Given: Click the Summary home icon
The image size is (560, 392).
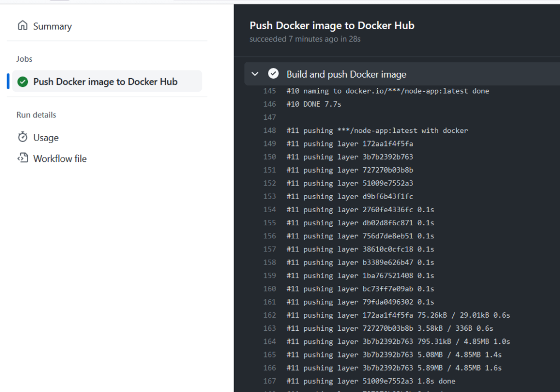Looking at the screenshot, I should click(x=22, y=26).
